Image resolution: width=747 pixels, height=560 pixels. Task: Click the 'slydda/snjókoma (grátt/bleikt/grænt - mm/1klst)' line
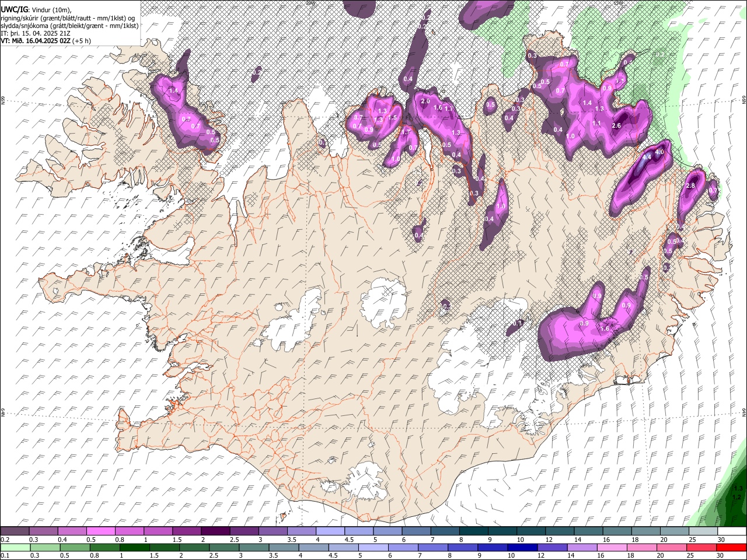pos(69,26)
